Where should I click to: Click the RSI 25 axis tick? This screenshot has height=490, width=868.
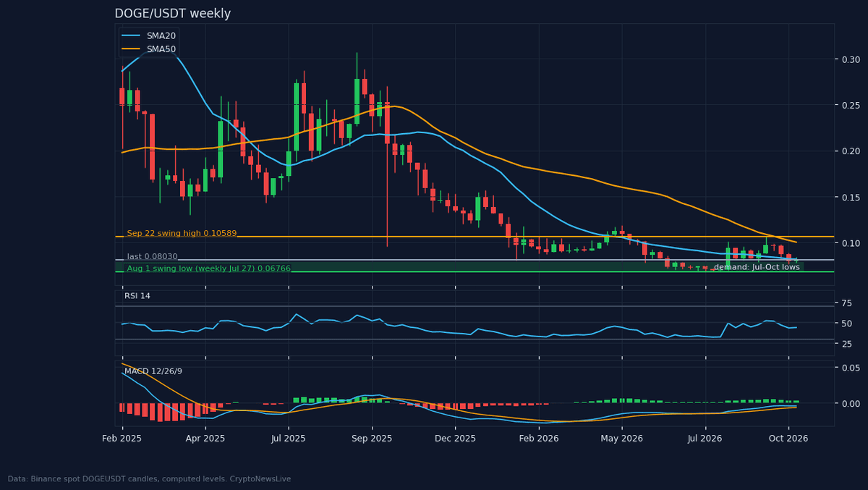846,344
